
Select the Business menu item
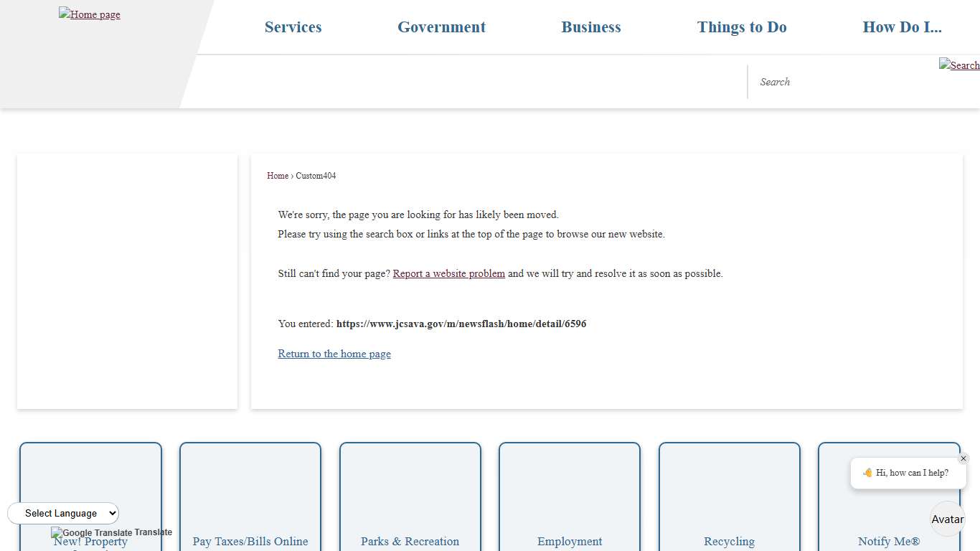[590, 27]
